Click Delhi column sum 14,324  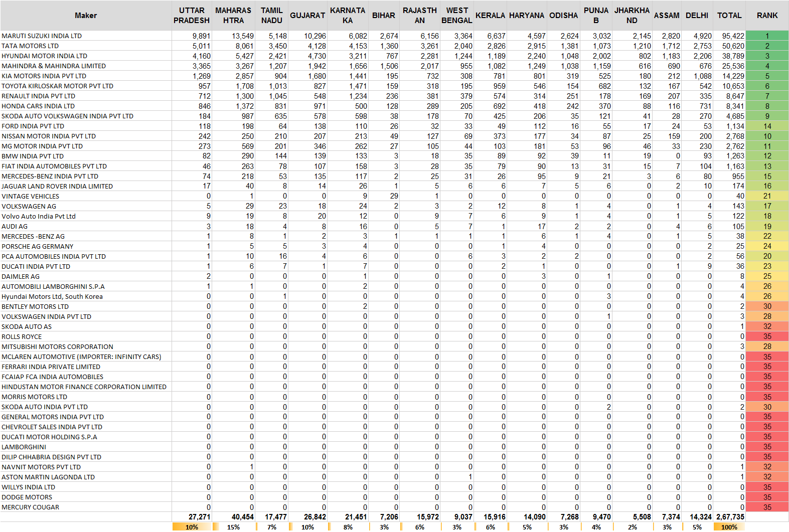(697, 517)
